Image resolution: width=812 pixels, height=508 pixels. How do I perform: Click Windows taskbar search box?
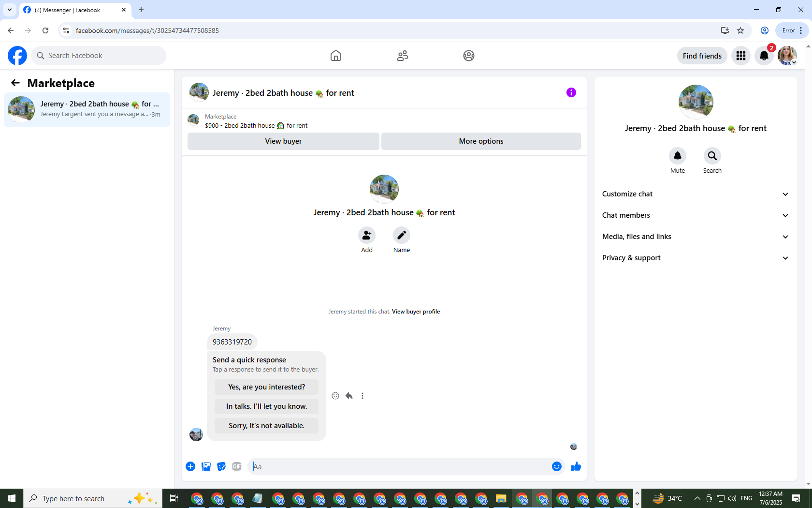[93, 498]
